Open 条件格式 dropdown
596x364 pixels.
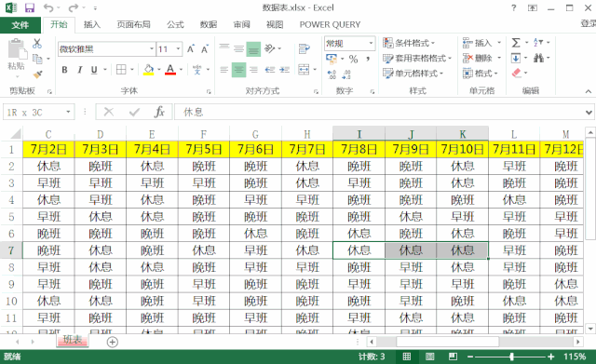click(409, 43)
